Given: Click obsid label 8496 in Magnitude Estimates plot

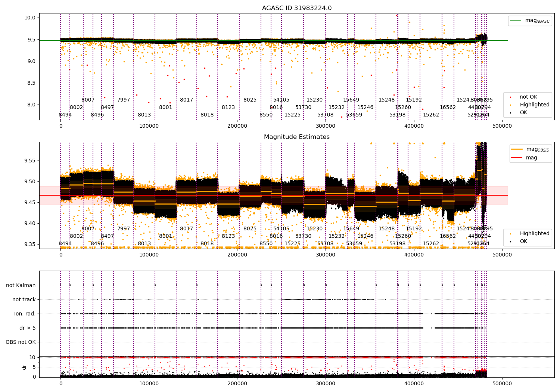Looking at the screenshot, I should [x=97, y=244].
